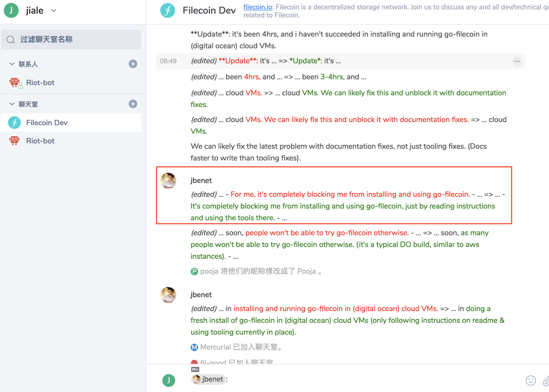549x392 pixels.
Task: Open the emoji picker smiley icon
Action: [531, 381]
